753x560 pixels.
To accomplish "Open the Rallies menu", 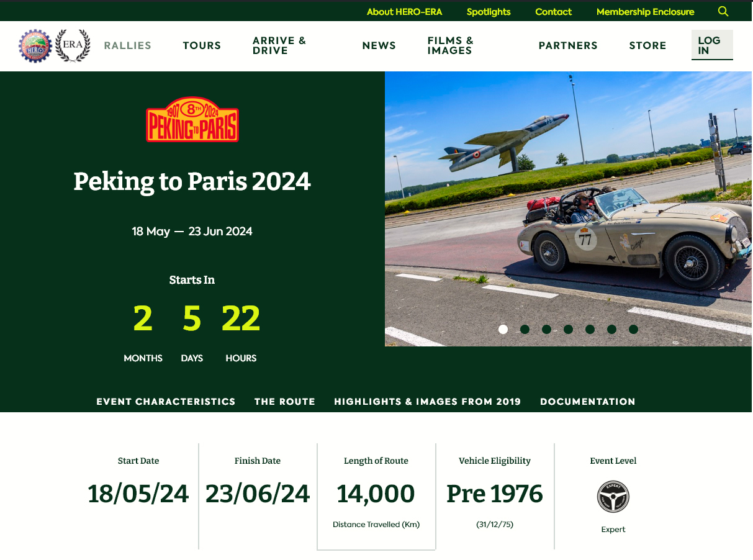I will 128,45.
